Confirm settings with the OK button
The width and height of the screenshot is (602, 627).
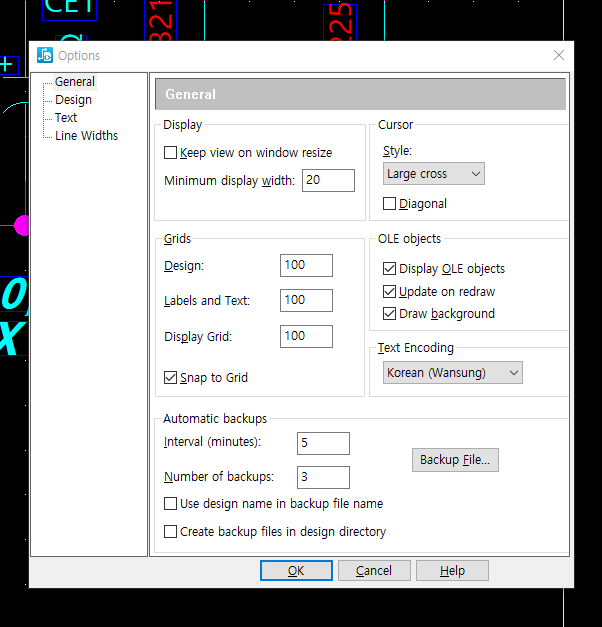click(x=296, y=571)
